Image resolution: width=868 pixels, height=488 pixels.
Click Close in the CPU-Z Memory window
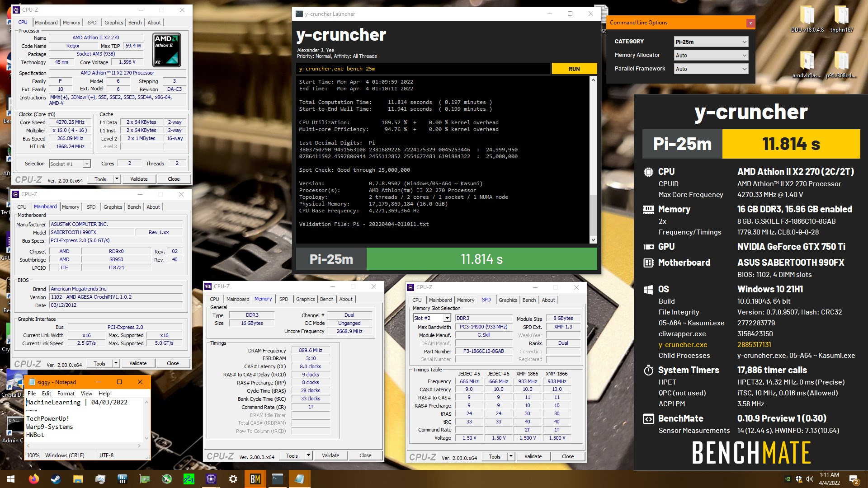click(365, 455)
